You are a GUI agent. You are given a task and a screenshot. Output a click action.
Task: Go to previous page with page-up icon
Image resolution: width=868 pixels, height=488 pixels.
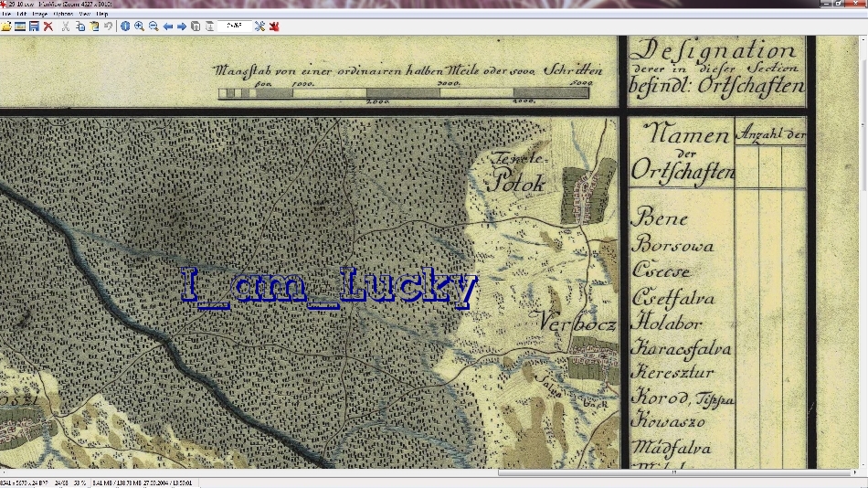(196, 26)
